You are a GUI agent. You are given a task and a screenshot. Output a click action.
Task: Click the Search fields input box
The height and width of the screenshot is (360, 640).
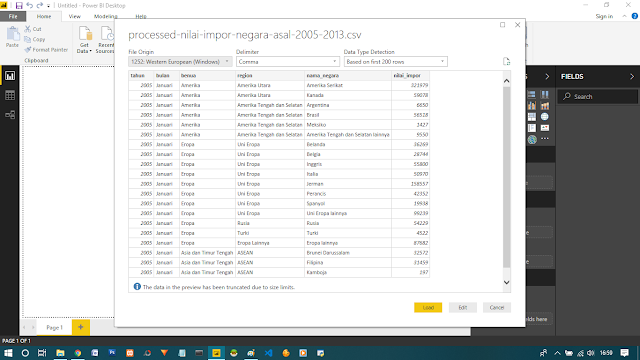click(598, 96)
